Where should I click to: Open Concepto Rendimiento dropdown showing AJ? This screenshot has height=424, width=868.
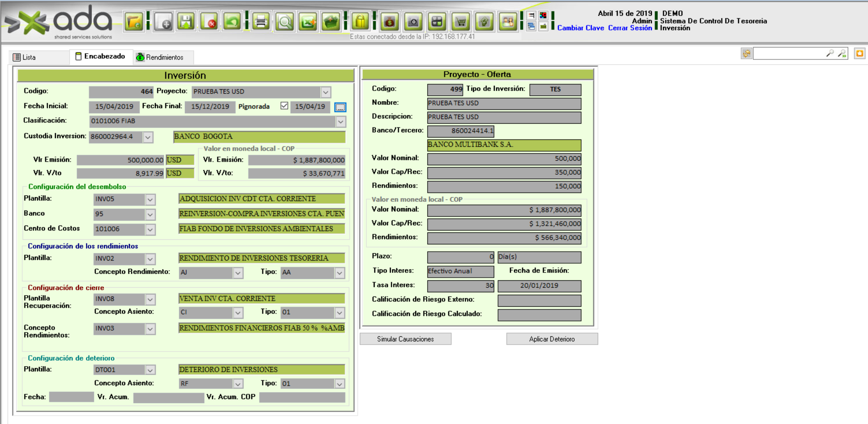point(237,273)
